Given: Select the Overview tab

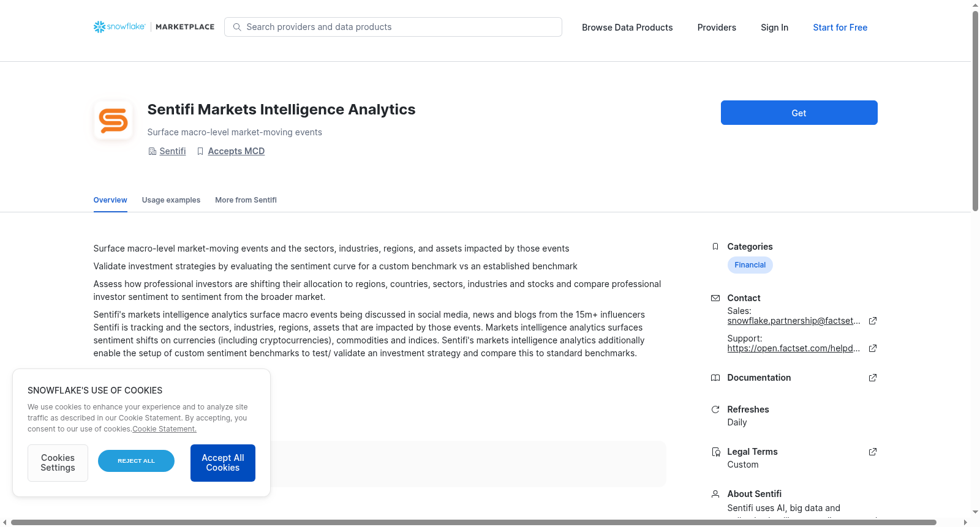Looking at the screenshot, I should click(x=110, y=200).
